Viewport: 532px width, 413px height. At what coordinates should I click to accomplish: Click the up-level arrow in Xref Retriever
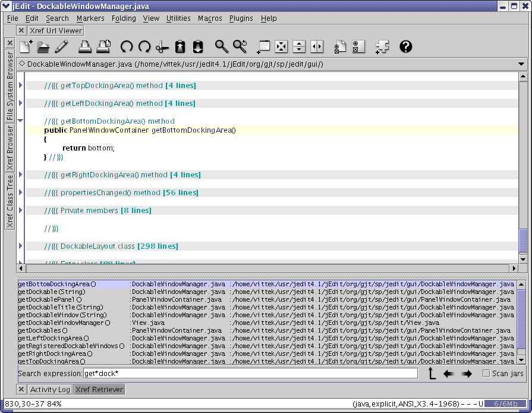(432, 373)
